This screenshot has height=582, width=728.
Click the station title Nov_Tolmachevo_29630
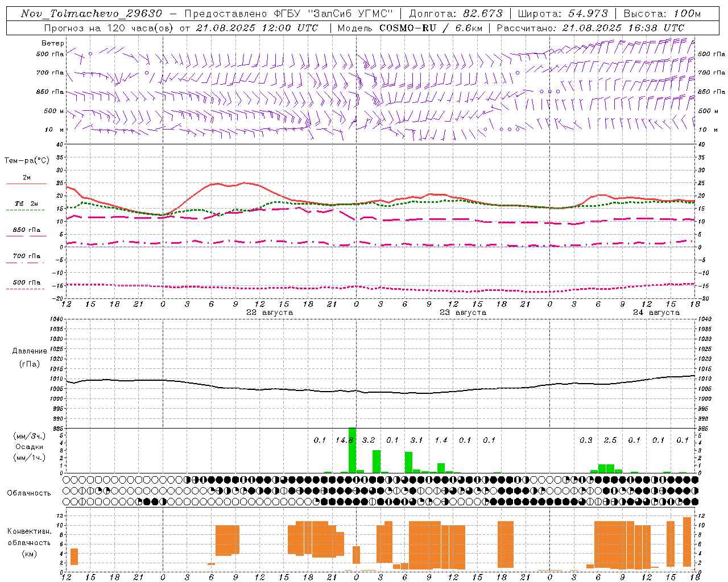point(92,14)
